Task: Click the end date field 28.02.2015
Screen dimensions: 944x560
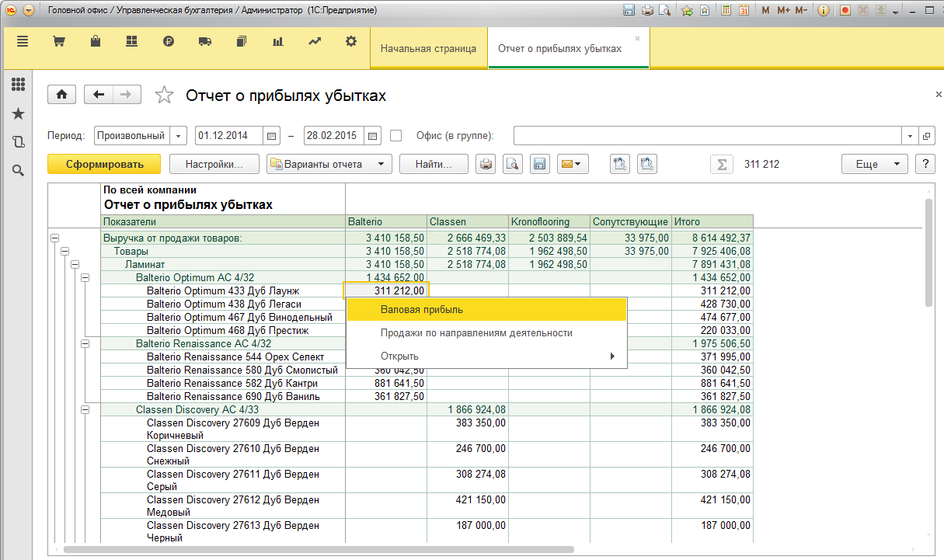Action: pyautogui.click(x=334, y=135)
